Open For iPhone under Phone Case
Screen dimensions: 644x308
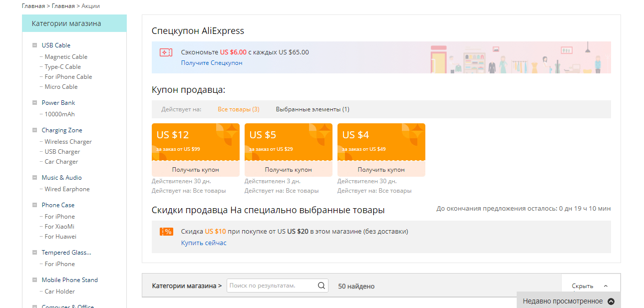click(60, 217)
